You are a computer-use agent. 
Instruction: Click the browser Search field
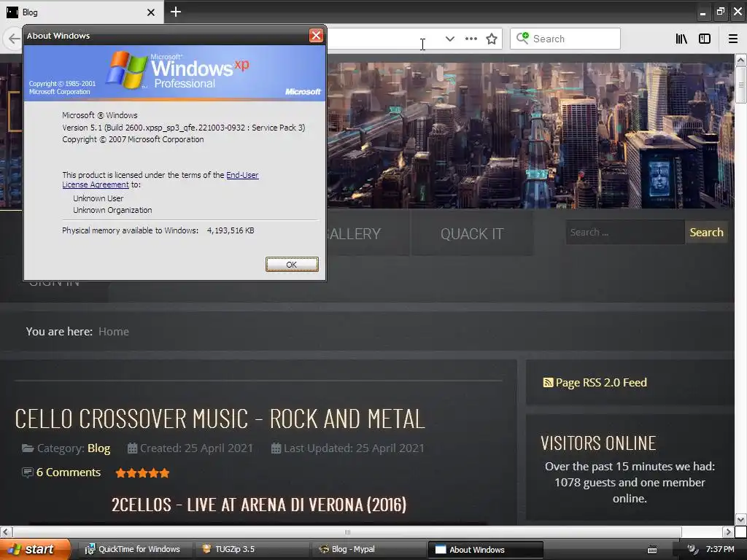[x=565, y=39]
